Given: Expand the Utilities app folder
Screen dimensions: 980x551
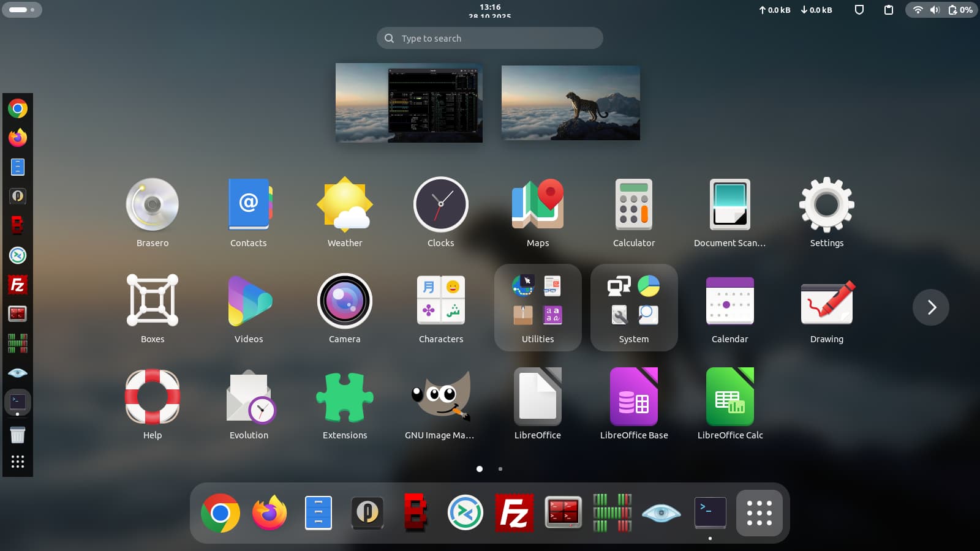Looking at the screenshot, I should 537,307.
